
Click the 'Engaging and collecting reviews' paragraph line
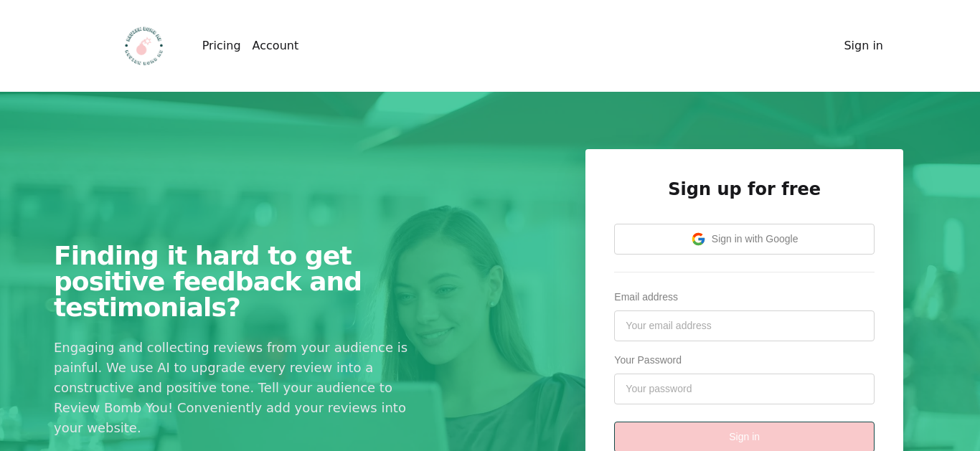click(230, 348)
